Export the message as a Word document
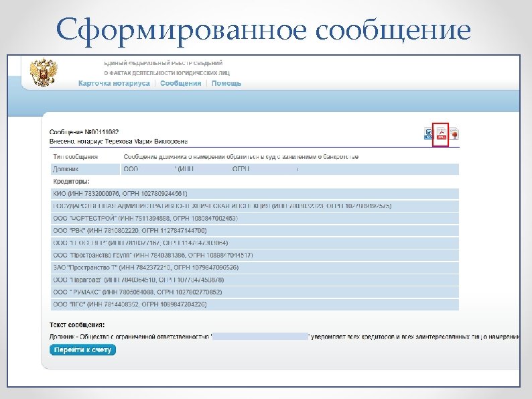532x399 pixels. [x=428, y=133]
